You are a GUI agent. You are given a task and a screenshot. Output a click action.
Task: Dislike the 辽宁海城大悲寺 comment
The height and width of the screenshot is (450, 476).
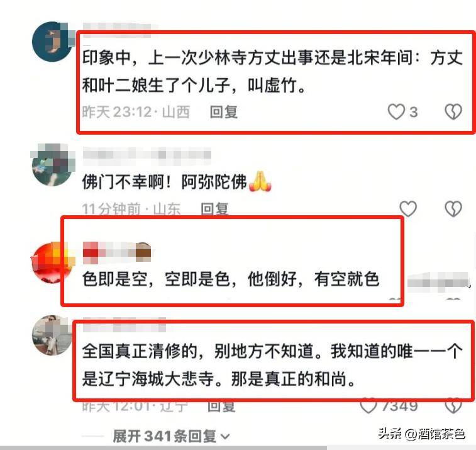(x=453, y=405)
